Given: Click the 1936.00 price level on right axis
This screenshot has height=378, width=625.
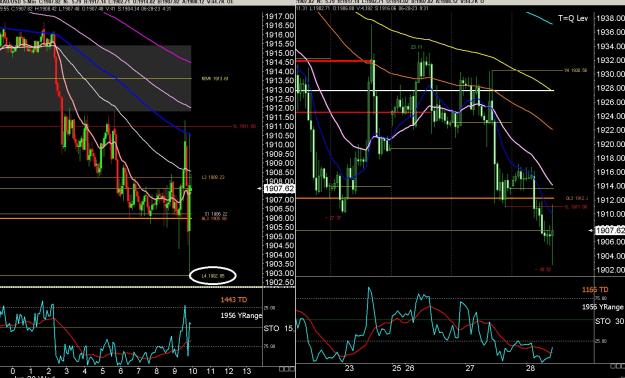Looking at the screenshot, I should pos(610,32).
